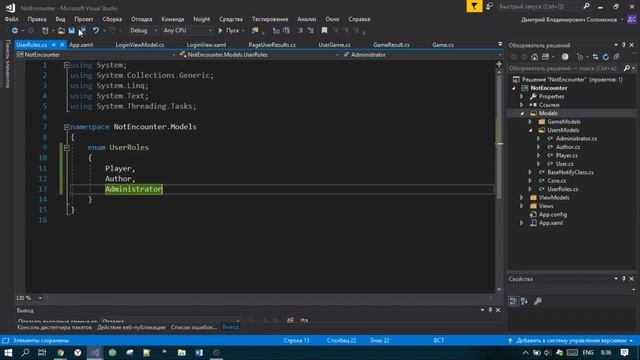Image resolution: width=640 pixels, height=360 pixels.
Task: Open the active files tab list dropdown
Action: (x=500, y=44)
